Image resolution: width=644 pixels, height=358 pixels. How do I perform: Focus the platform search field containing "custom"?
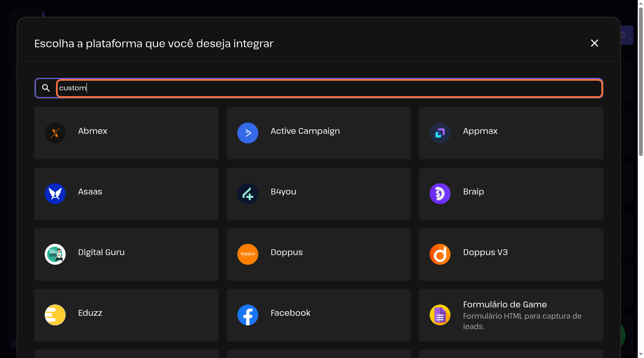tap(329, 88)
